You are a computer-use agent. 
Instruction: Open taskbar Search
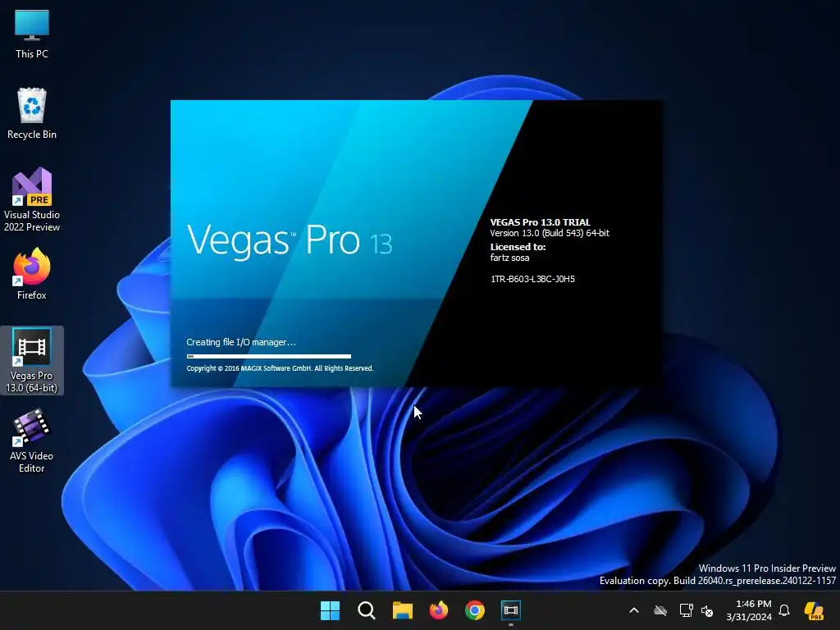tap(367, 610)
